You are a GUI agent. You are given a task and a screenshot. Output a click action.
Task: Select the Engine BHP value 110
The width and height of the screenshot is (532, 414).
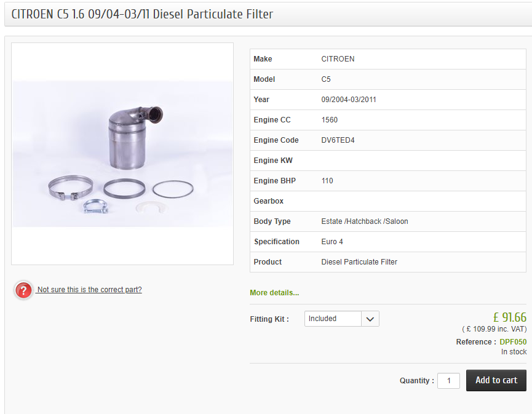(327, 181)
